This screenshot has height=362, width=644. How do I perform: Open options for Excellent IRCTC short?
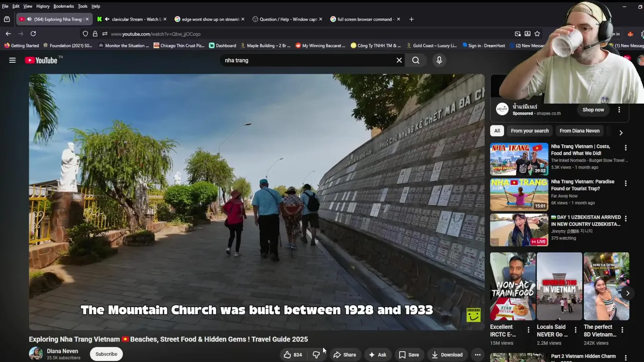pyautogui.click(x=528, y=330)
